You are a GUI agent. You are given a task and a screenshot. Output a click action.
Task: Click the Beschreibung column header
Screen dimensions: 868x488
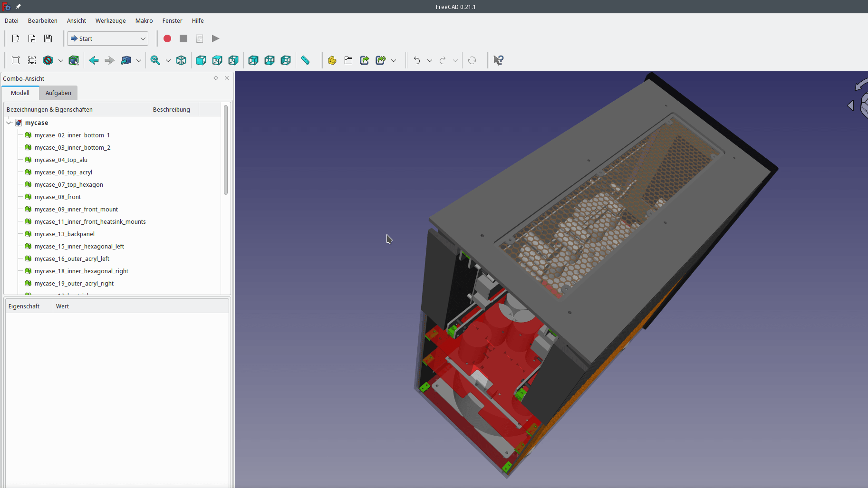(x=174, y=109)
